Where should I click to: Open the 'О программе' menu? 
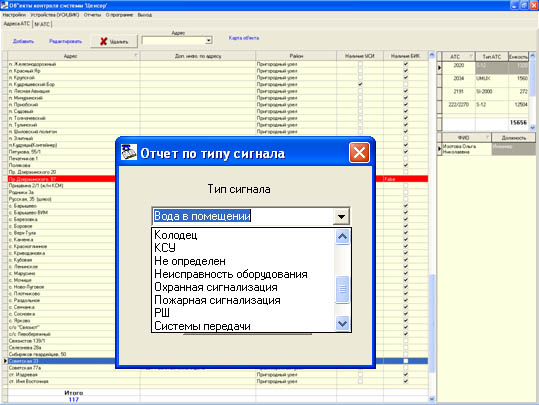119,15
